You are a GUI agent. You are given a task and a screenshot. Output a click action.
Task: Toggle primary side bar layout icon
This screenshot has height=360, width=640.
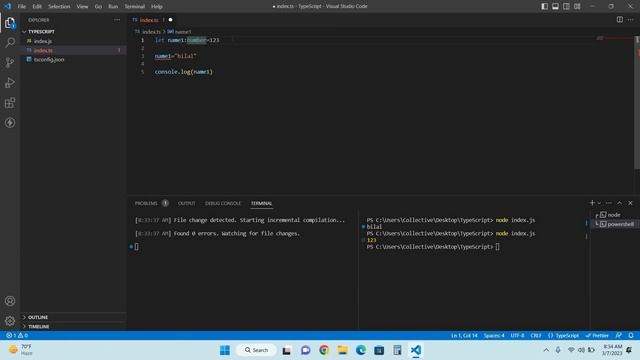coord(544,6)
